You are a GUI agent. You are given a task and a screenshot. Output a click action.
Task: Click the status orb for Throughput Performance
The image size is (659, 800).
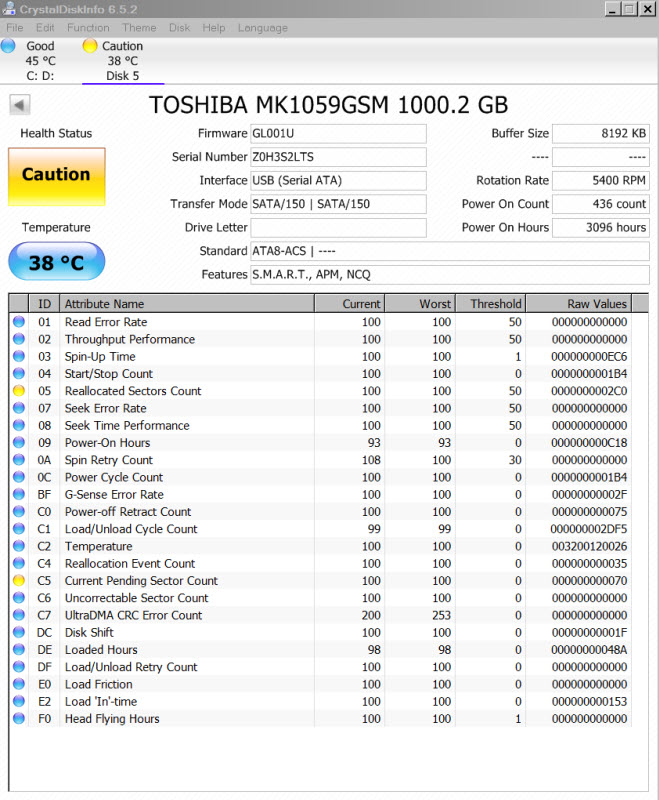click(x=19, y=339)
